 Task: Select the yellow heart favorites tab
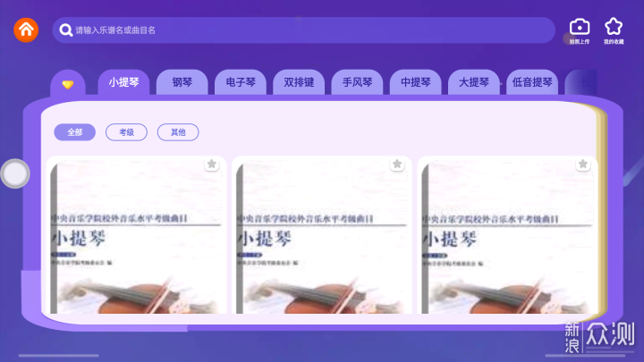(x=68, y=83)
